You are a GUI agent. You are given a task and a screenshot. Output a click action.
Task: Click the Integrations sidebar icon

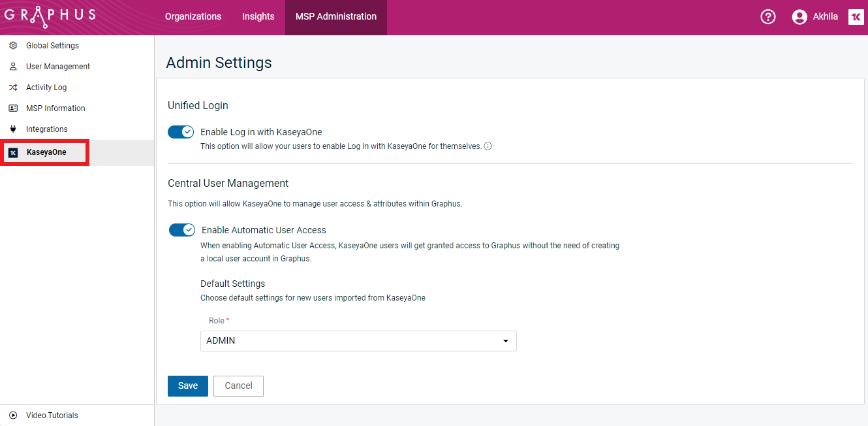pos(12,129)
